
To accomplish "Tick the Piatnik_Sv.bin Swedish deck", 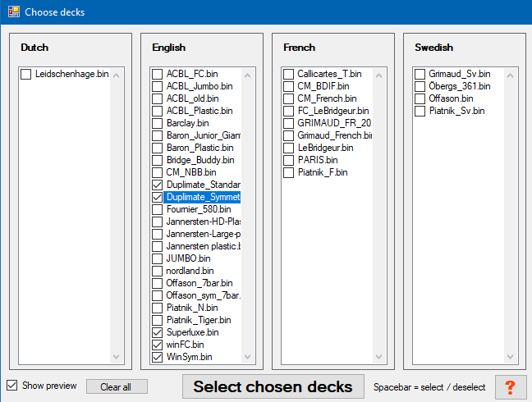I will pos(420,111).
